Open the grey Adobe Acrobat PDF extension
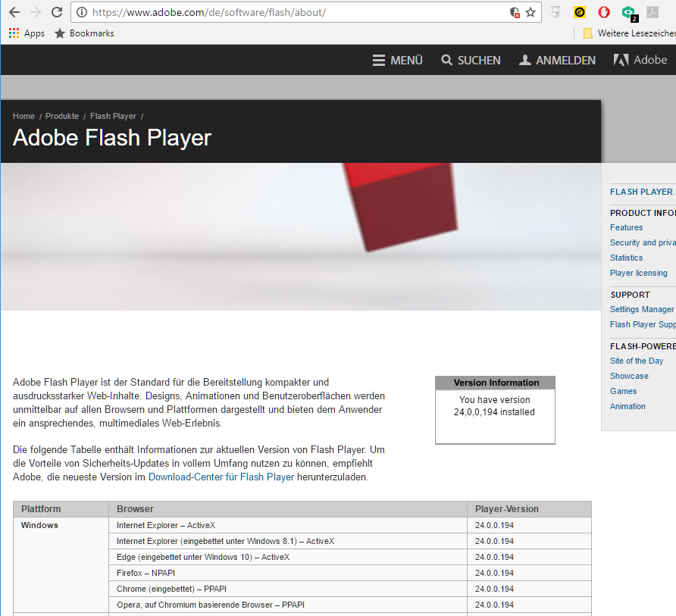Screen dimensions: 676x616 coord(653,12)
